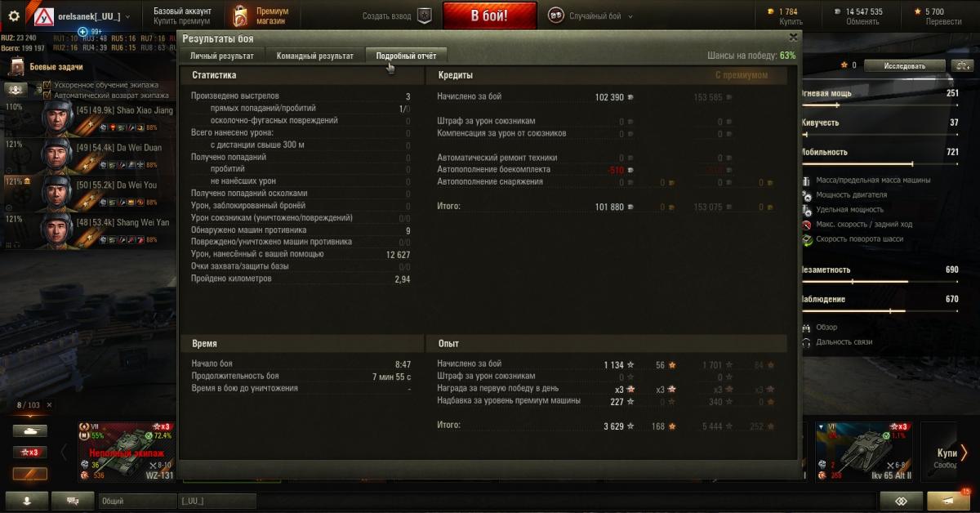Toggle the tank type filter button

pos(29,430)
